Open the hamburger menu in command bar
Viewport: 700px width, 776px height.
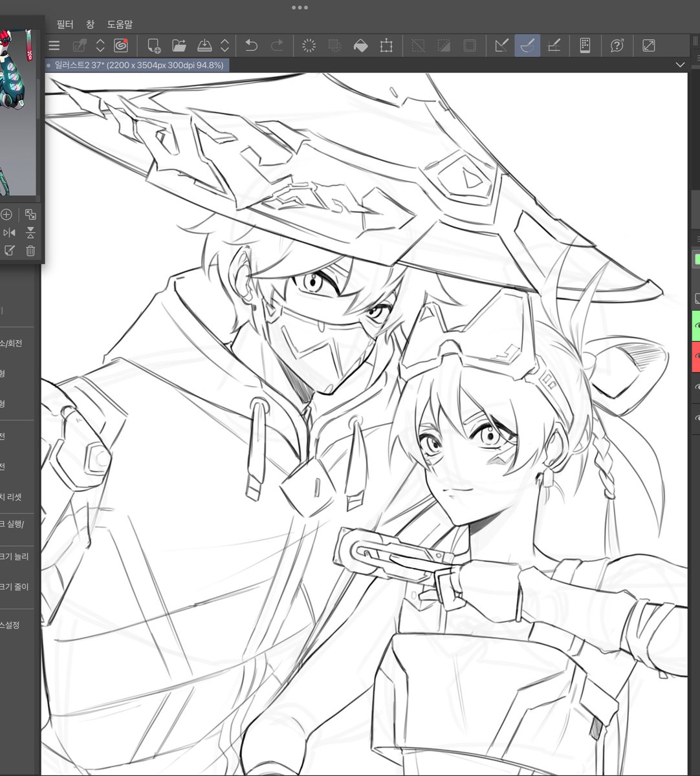point(54,45)
